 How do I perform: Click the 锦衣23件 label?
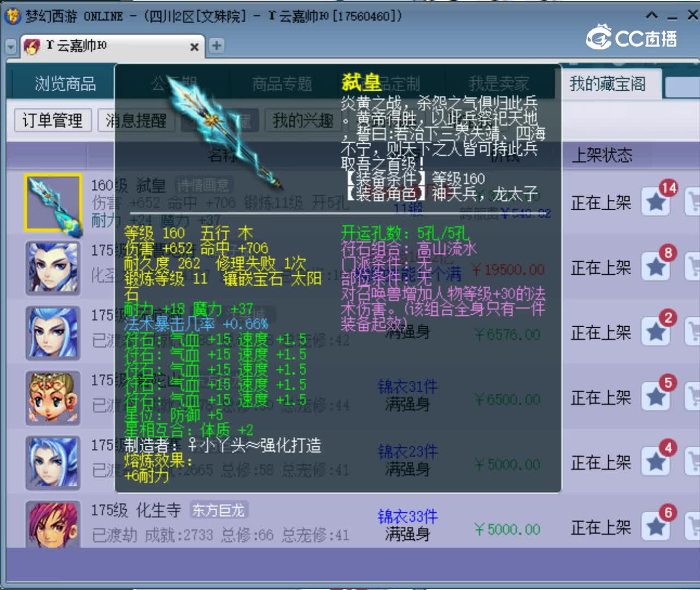(x=407, y=452)
